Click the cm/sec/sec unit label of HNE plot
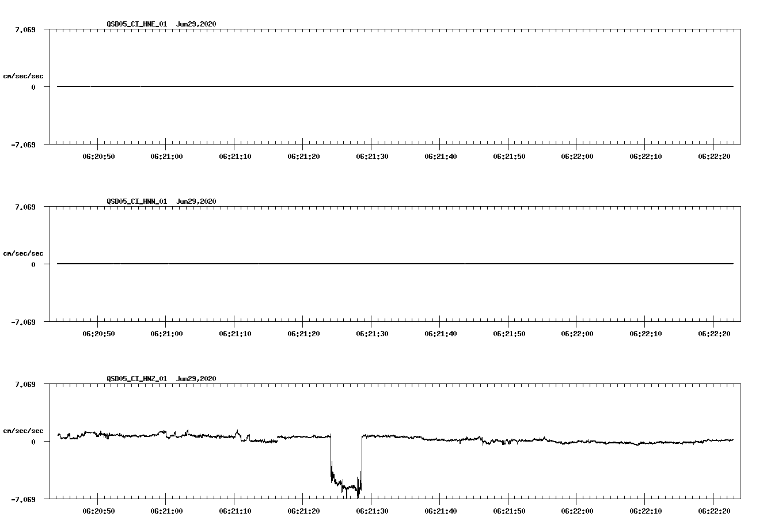The width and height of the screenshot is (782, 532). (x=23, y=76)
